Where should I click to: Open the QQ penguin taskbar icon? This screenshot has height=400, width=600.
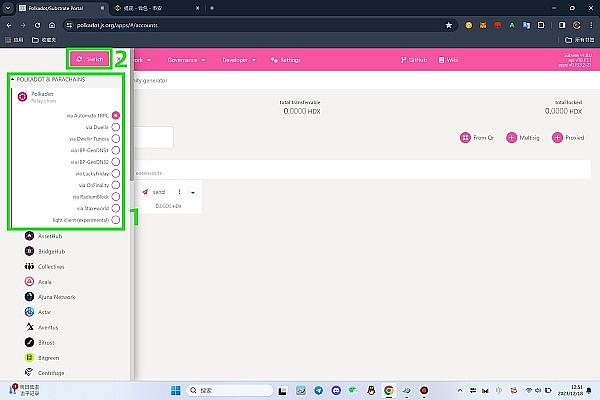[x=371, y=390]
